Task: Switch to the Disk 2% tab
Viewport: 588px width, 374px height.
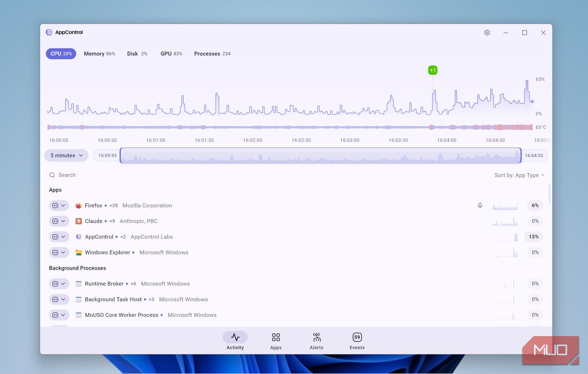Action: point(137,54)
